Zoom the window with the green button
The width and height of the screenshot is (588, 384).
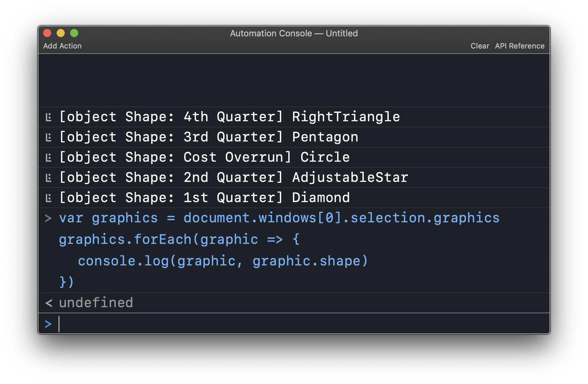[x=74, y=33]
